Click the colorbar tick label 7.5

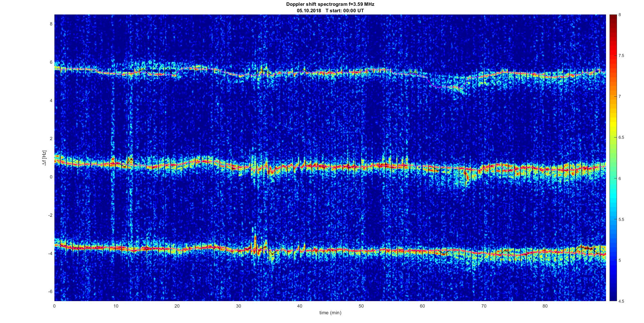click(621, 56)
